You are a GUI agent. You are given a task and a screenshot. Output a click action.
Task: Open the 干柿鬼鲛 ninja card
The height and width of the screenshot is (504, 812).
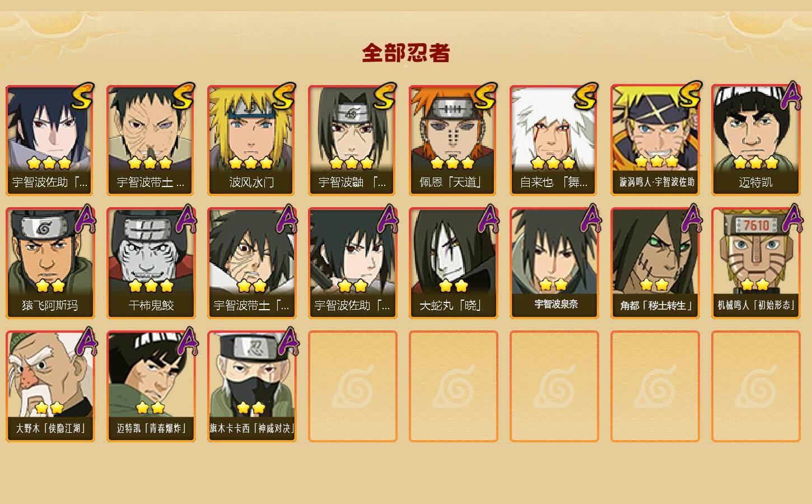pos(151,263)
